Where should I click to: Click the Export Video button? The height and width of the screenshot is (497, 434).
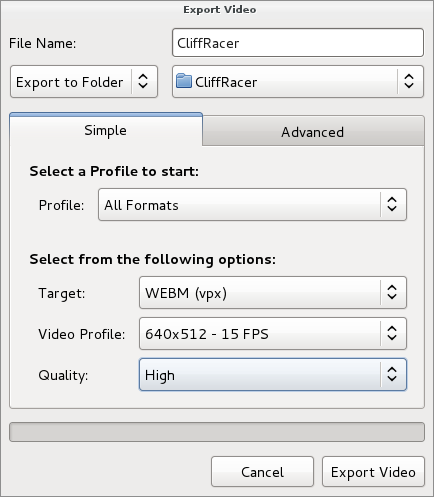click(x=373, y=472)
